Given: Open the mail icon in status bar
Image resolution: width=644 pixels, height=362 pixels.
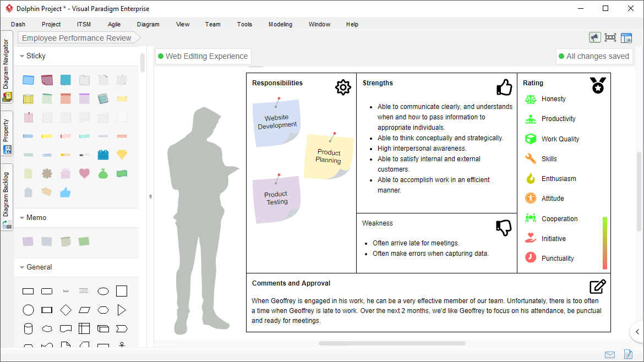Looking at the screenshot, I should point(610,355).
